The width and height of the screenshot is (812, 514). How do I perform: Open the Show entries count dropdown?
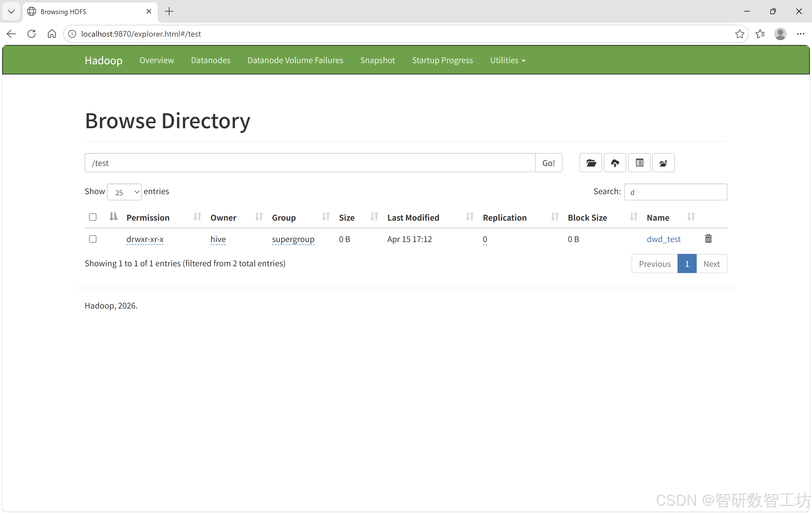tap(124, 192)
